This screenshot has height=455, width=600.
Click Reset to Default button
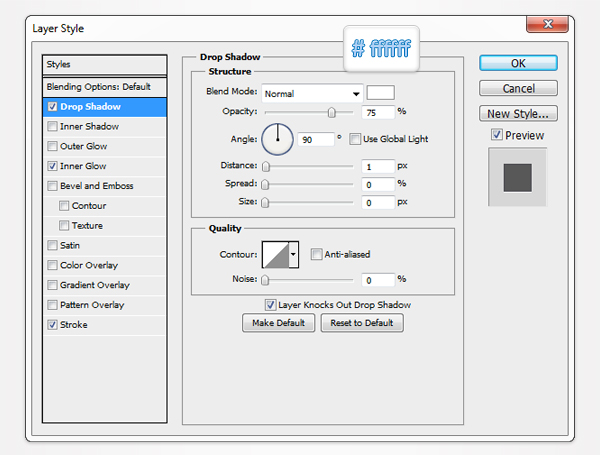pos(362,323)
